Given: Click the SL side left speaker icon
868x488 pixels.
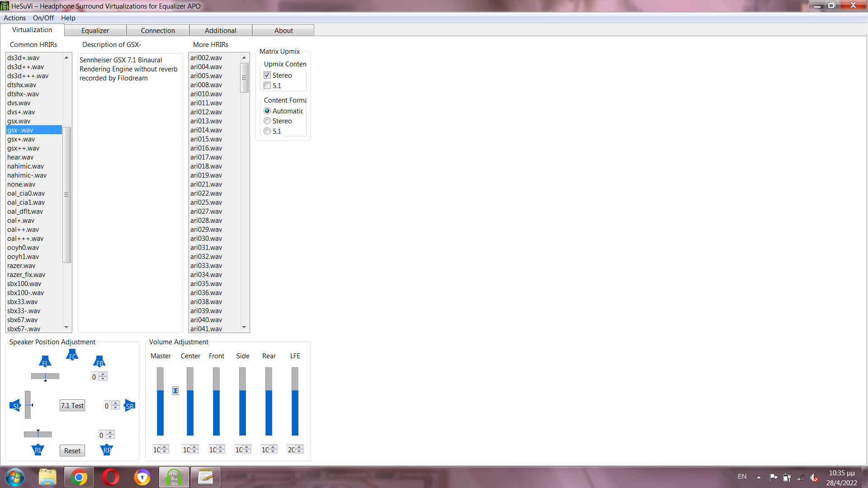Looking at the screenshot, I should coord(15,406).
